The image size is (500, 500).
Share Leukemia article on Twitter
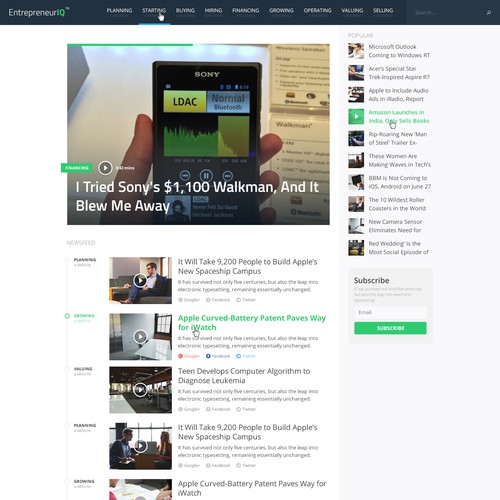(x=246, y=409)
